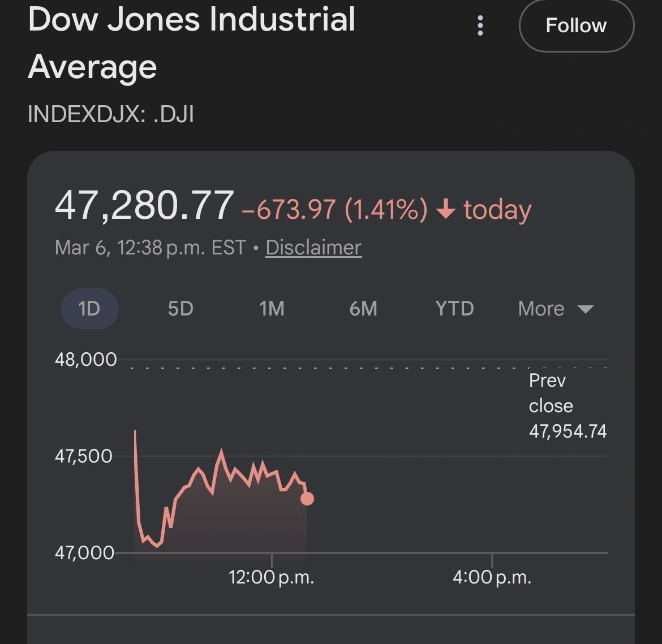Click the red down arrow next to today
The image size is (662, 644).
coord(446,210)
